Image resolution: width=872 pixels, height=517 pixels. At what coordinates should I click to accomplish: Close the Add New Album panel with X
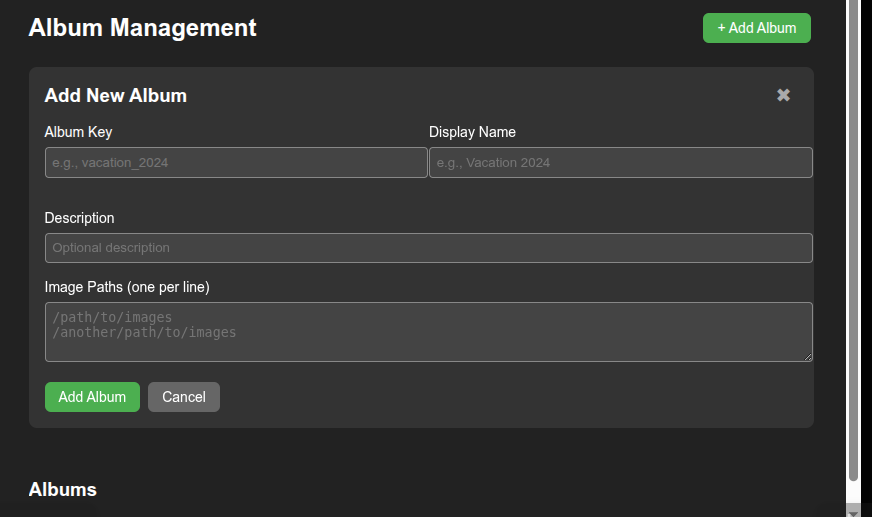point(783,95)
